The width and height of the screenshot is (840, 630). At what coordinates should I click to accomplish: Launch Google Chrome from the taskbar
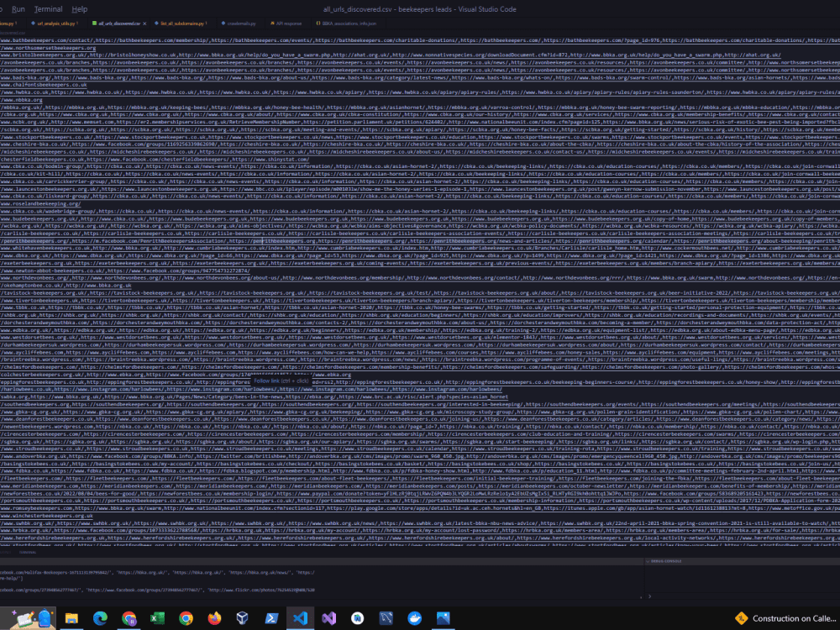tap(185, 619)
